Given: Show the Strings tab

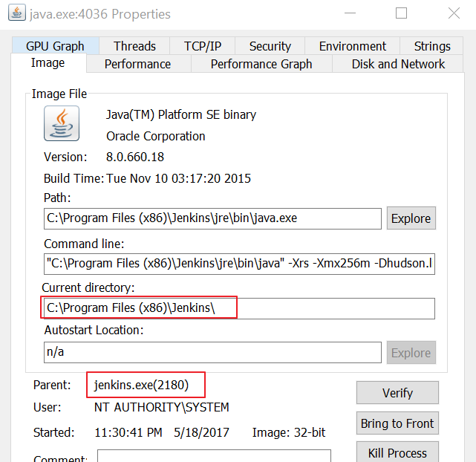Looking at the screenshot, I should [432, 46].
